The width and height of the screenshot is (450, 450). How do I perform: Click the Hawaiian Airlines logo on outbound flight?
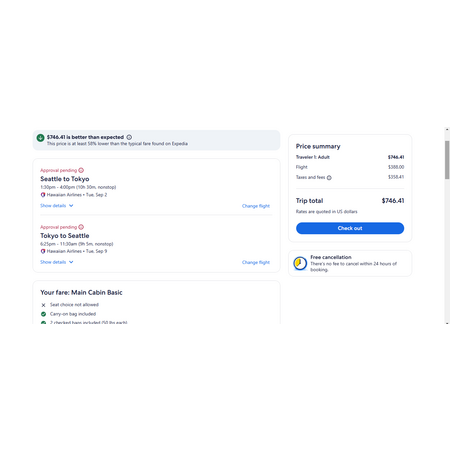pyautogui.click(x=43, y=195)
